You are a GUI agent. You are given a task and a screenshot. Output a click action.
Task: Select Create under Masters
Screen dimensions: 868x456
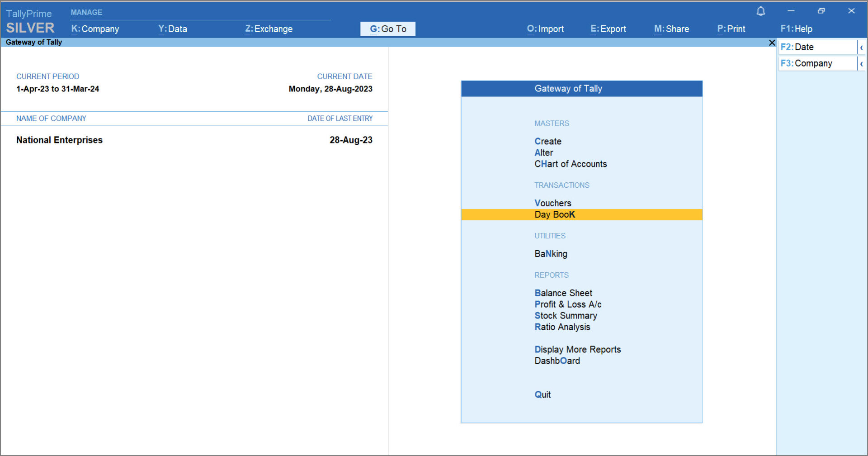(547, 142)
